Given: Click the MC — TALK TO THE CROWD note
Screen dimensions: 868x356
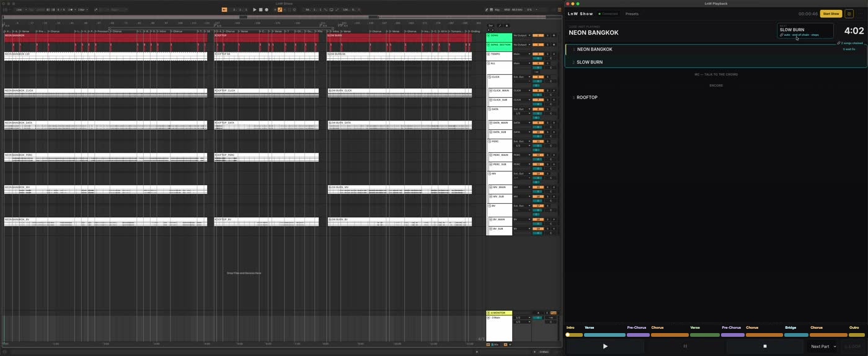Looking at the screenshot, I should [716, 74].
